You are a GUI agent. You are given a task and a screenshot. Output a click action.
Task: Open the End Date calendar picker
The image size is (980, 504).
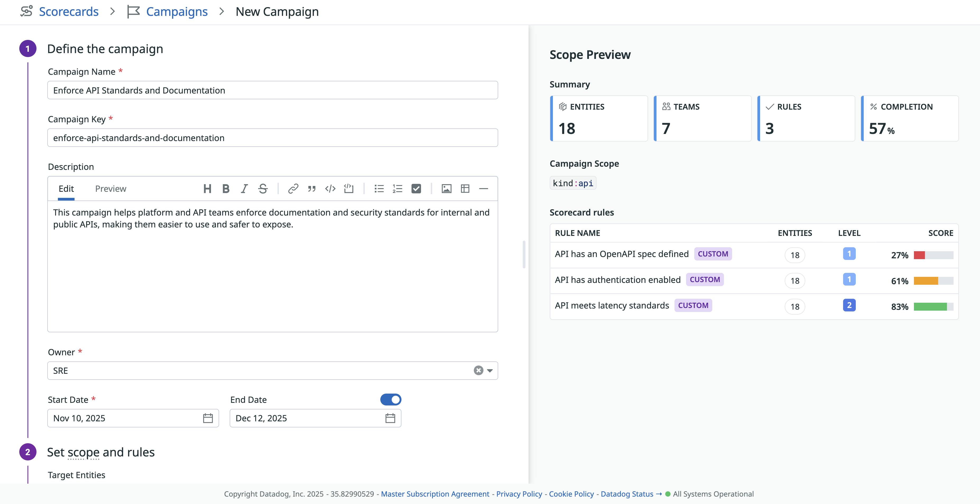390,418
